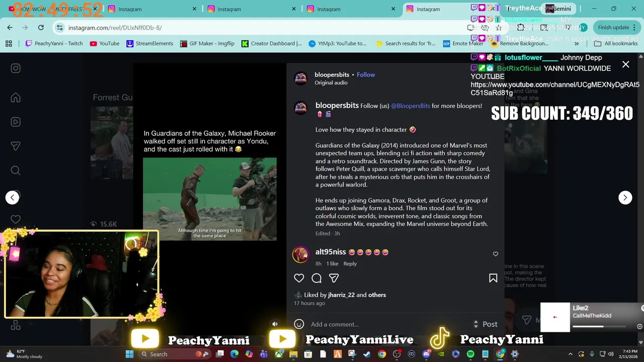This screenshot has width=644, height=362.
Task: Open bloopersbits profile from header username
Action: pyautogui.click(x=332, y=74)
